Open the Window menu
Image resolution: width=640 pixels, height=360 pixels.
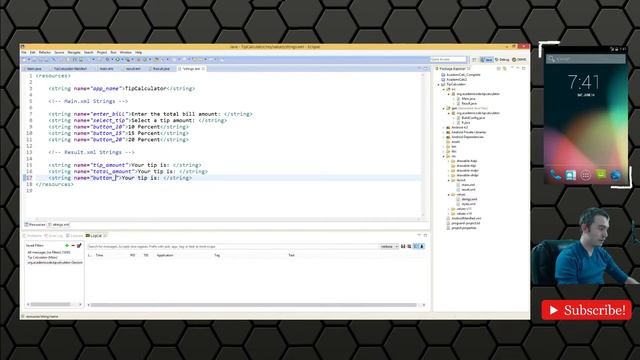pyautogui.click(x=126, y=53)
